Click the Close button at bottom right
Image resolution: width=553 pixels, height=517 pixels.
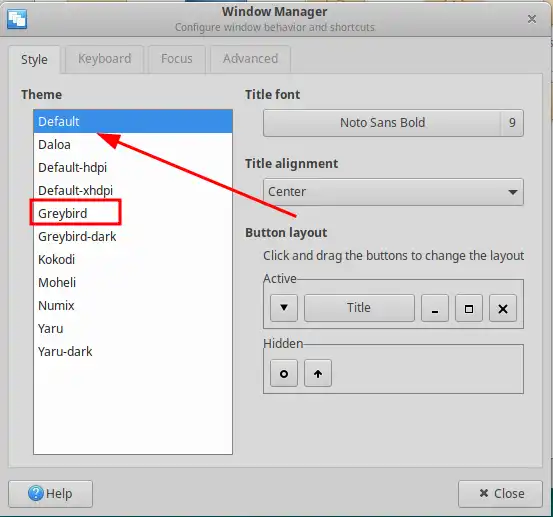[x=500, y=494]
